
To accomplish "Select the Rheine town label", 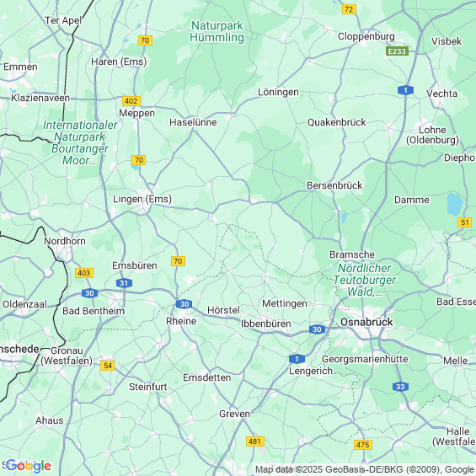I will pyautogui.click(x=181, y=321).
